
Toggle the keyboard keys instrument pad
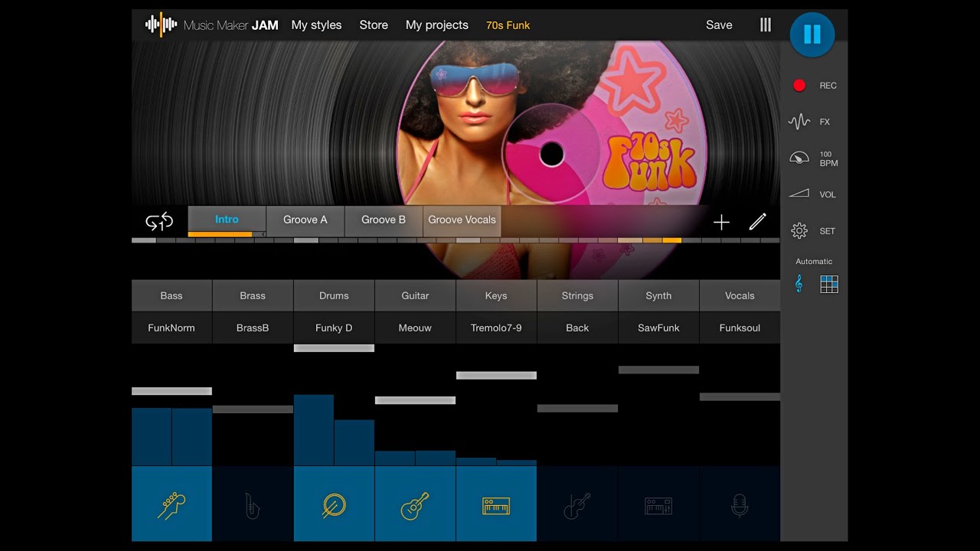pyautogui.click(x=496, y=504)
